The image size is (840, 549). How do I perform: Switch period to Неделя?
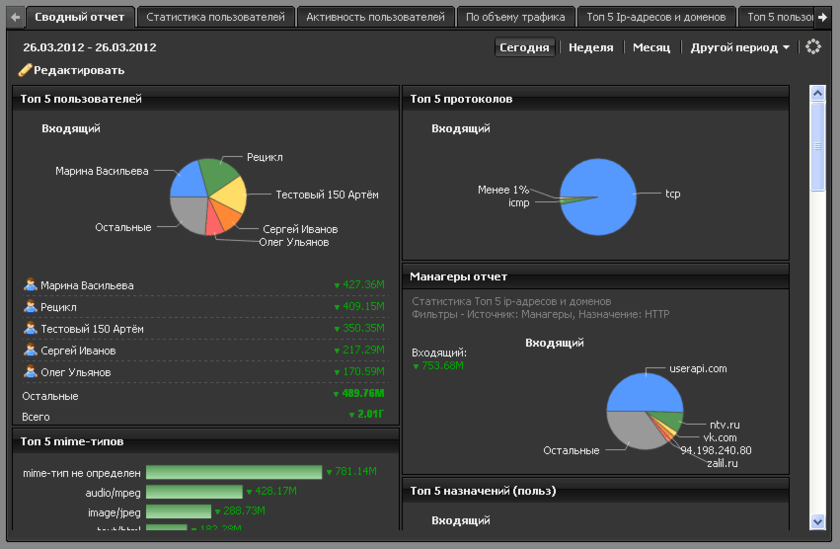(590, 47)
